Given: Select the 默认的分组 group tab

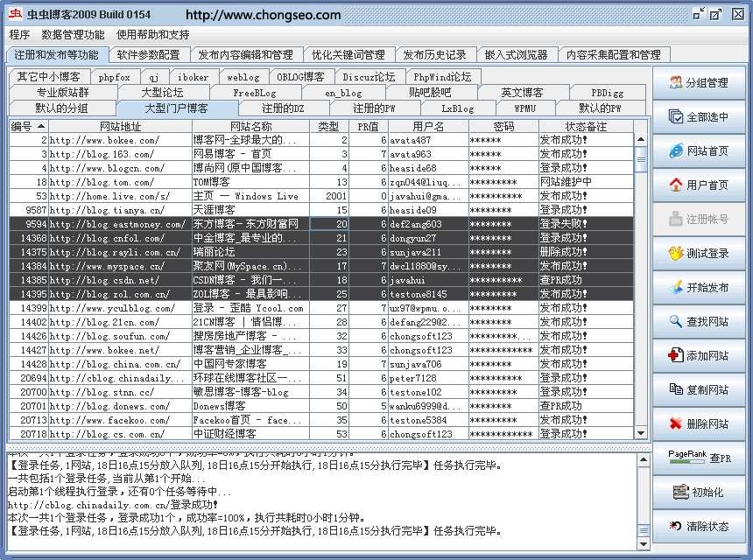Looking at the screenshot, I should pyautogui.click(x=61, y=108).
